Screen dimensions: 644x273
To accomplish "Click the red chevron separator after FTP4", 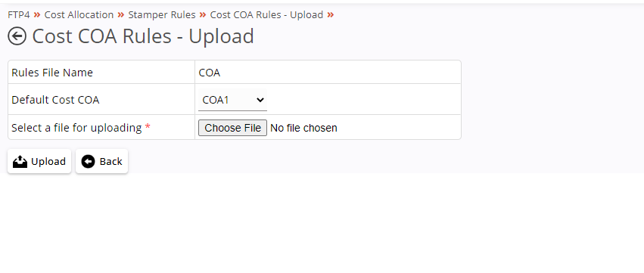I will tap(37, 15).
